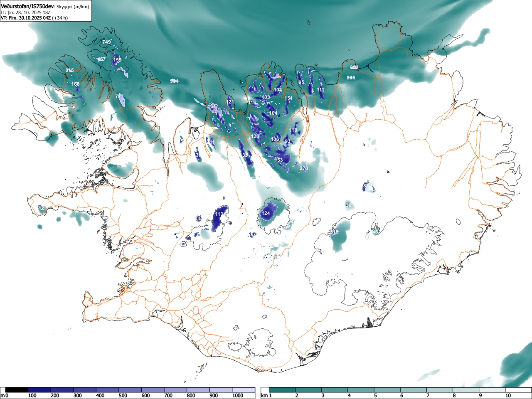
Task: Click the '106' visibility value
Action: (275, 139)
